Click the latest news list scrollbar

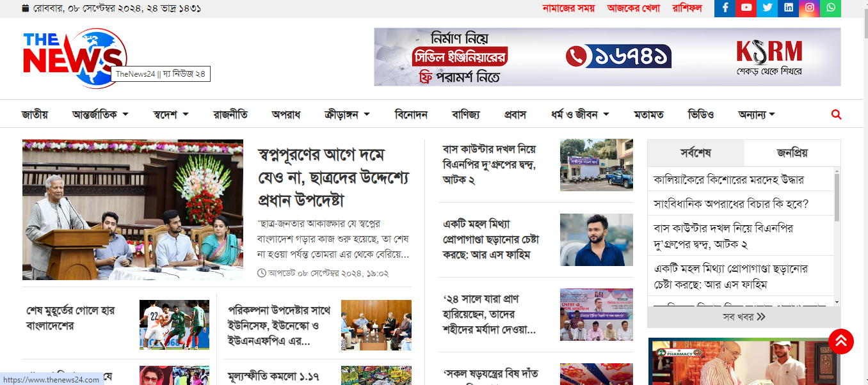[x=837, y=237]
